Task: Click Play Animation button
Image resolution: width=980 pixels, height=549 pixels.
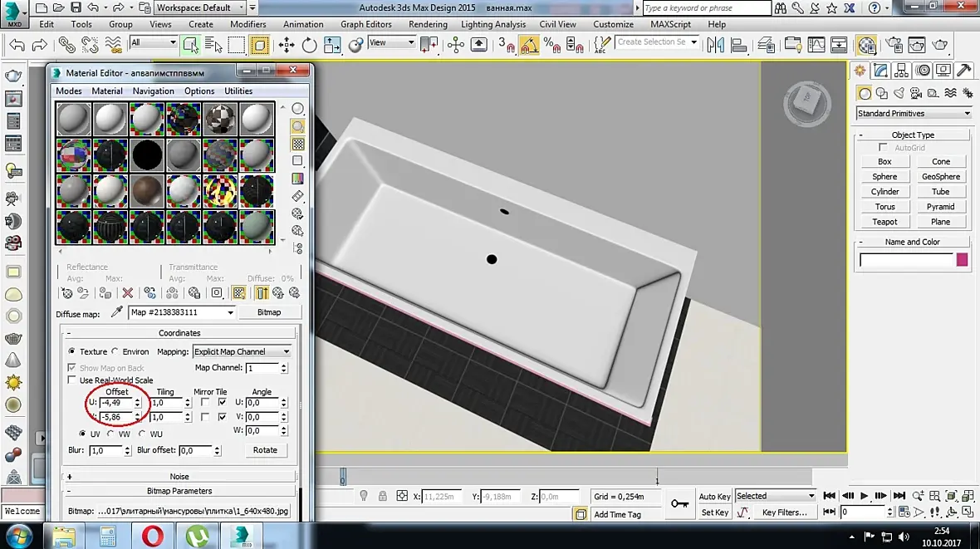Action: tap(864, 496)
